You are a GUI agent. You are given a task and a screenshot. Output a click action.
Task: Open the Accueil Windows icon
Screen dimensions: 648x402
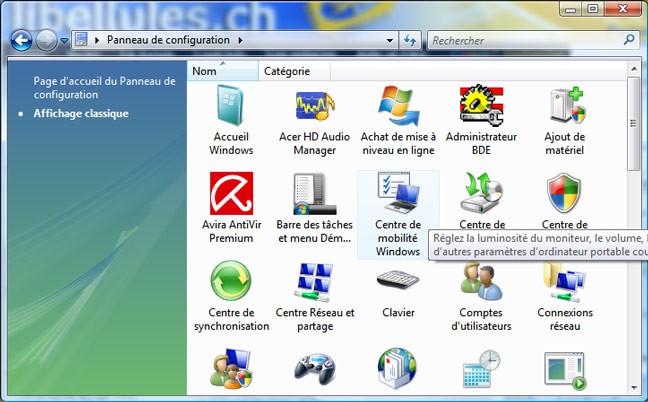(x=231, y=106)
